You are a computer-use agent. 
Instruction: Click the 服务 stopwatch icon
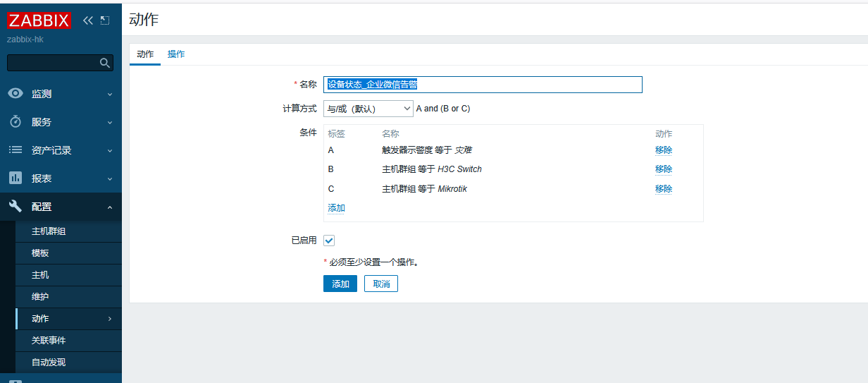point(15,122)
